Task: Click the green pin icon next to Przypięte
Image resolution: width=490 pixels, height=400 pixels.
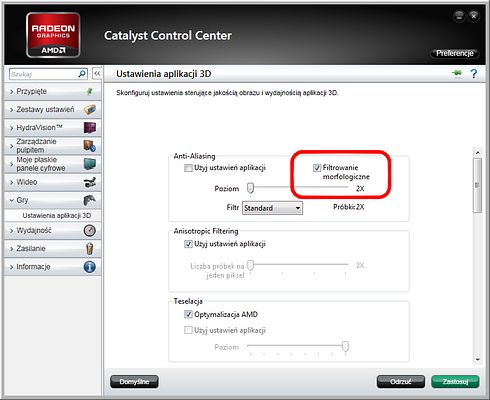Action: point(89,91)
